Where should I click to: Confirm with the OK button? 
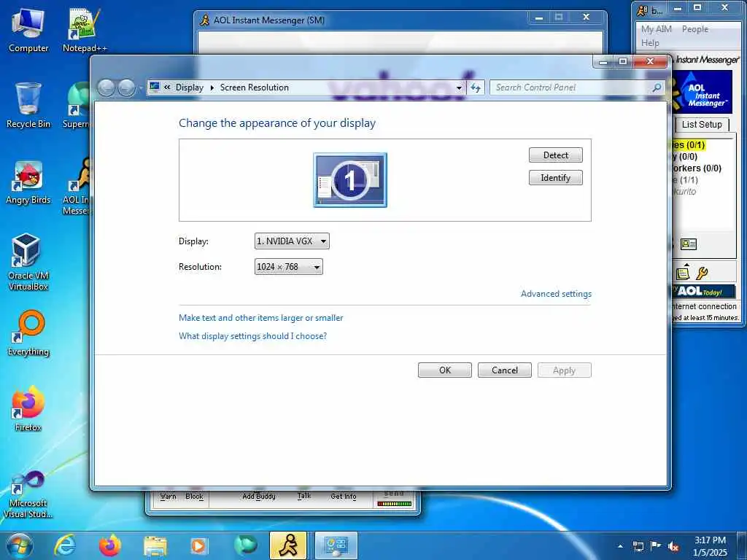pos(444,370)
